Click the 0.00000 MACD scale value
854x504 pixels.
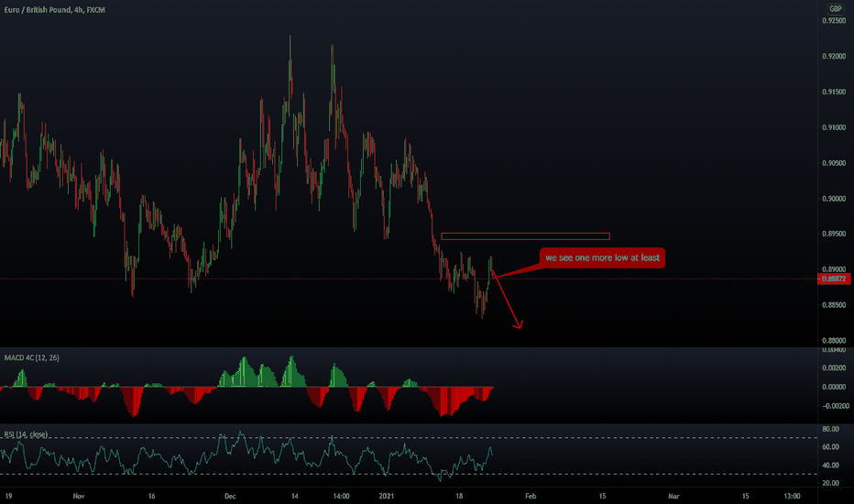(834, 387)
